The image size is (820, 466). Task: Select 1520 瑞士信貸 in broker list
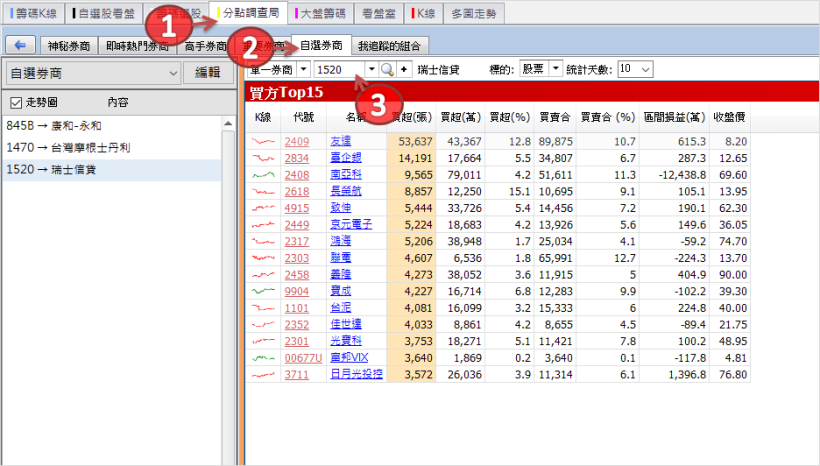point(111,170)
